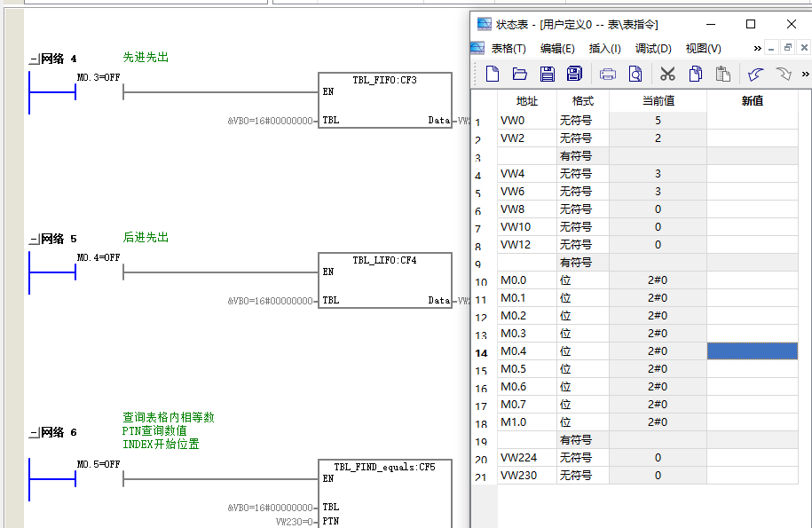The width and height of the screenshot is (812, 528).
Task: Click the document icon left of 表格(T) menu
Action: [477, 48]
